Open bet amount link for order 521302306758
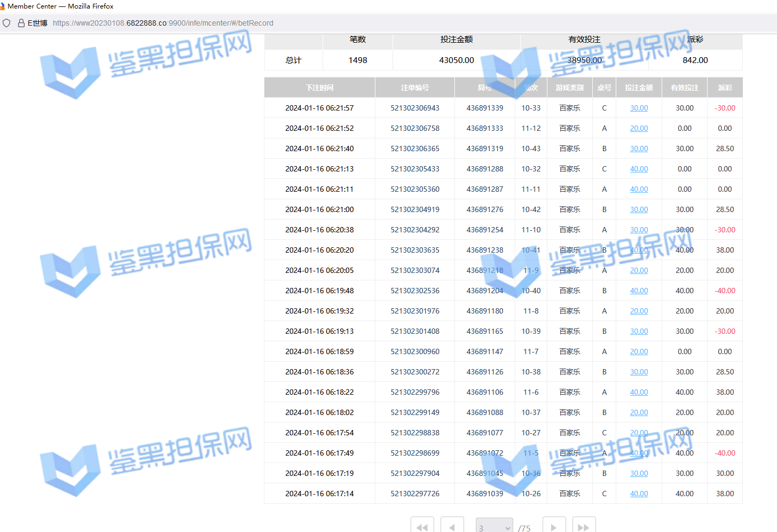This screenshot has height=532, width=777. coord(639,128)
